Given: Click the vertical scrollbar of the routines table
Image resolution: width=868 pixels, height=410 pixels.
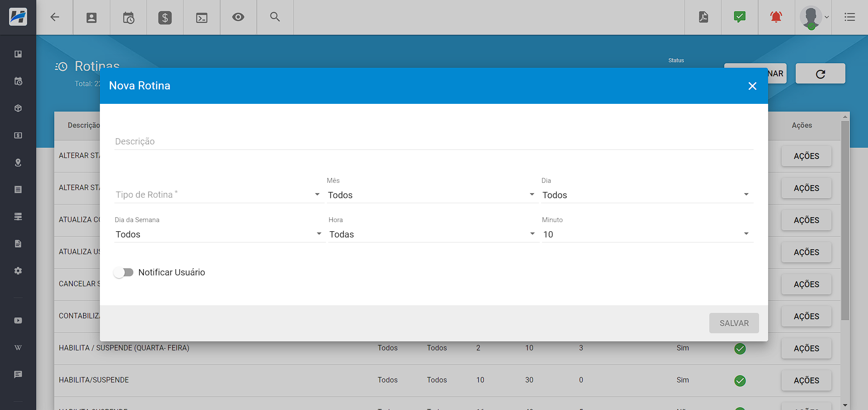Looking at the screenshot, I should click(845, 220).
